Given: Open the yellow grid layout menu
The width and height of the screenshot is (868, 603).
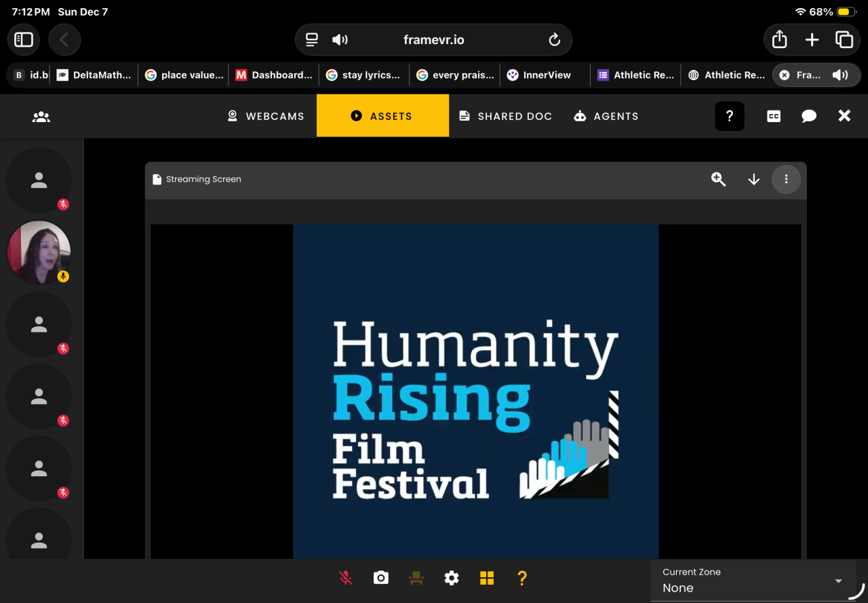Looking at the screenshot, I should (487, 578).
